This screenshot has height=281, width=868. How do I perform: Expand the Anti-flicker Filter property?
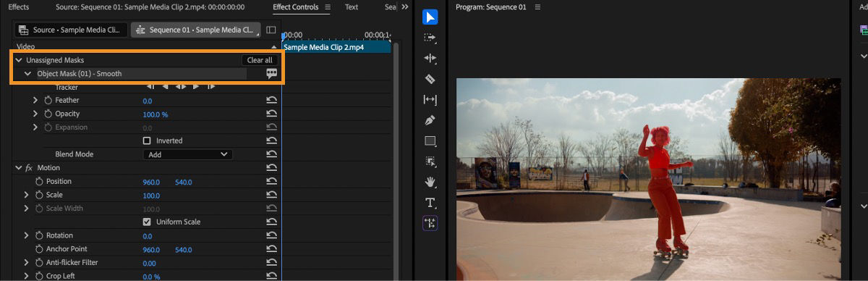pos(27,262)
